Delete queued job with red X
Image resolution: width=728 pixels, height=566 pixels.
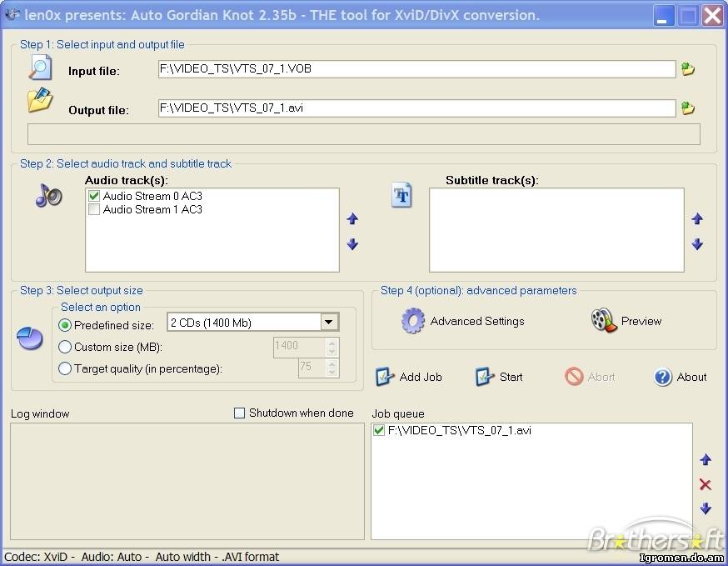pos(706,484)
